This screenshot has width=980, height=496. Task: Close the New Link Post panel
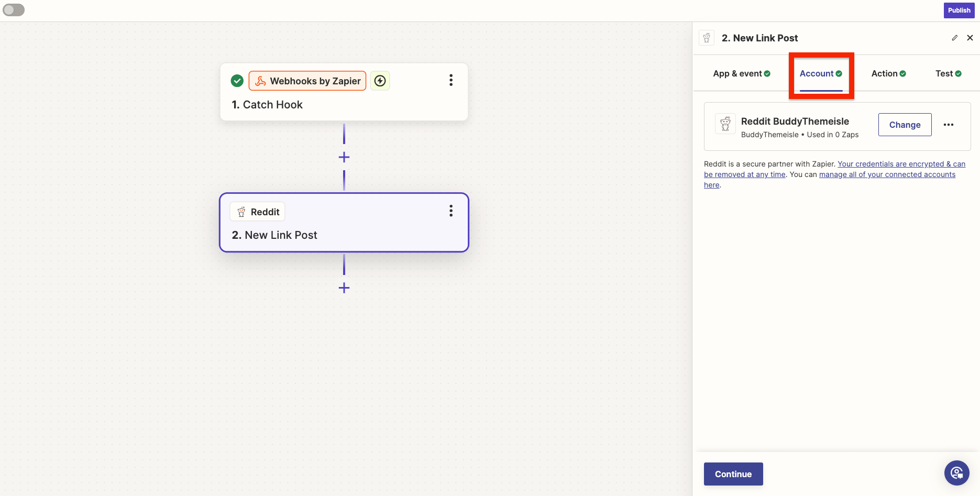[x=970, y=38]
